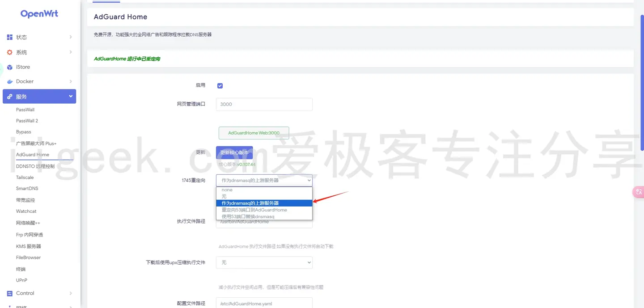Click the 网页管理端口 port input field
This screenshot has height=308, width=644.
[264, 104]
